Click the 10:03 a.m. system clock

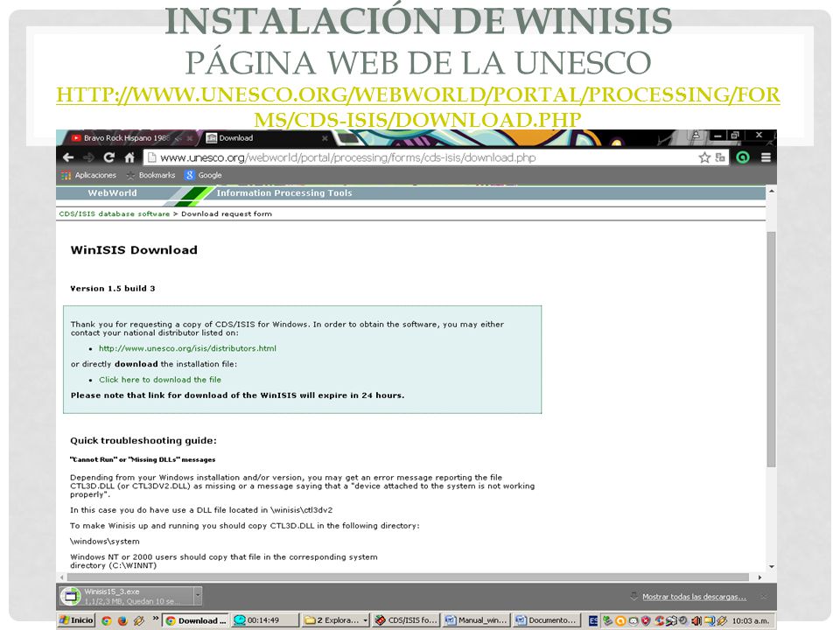[751, 621]
